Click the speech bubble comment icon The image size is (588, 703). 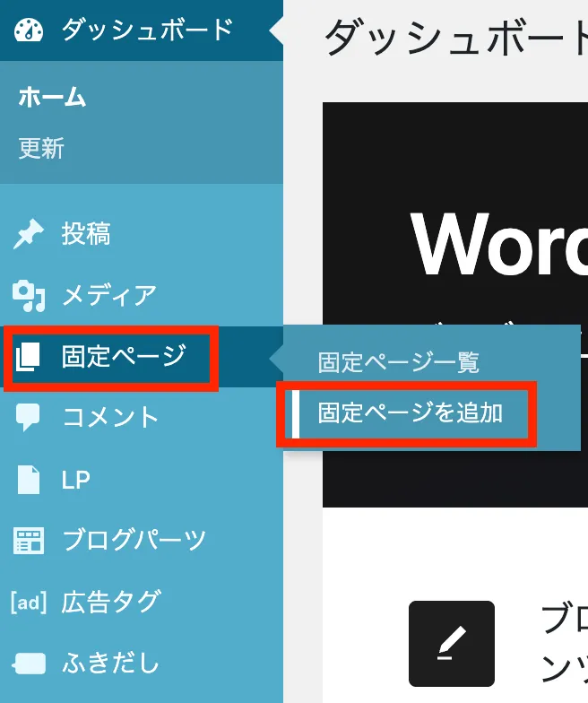(28, 418)
